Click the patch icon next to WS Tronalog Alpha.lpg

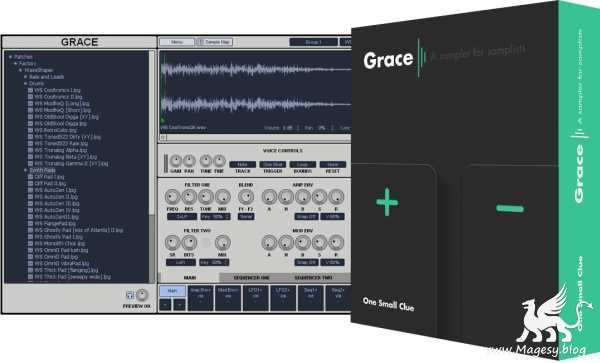[x=30, y=150]
